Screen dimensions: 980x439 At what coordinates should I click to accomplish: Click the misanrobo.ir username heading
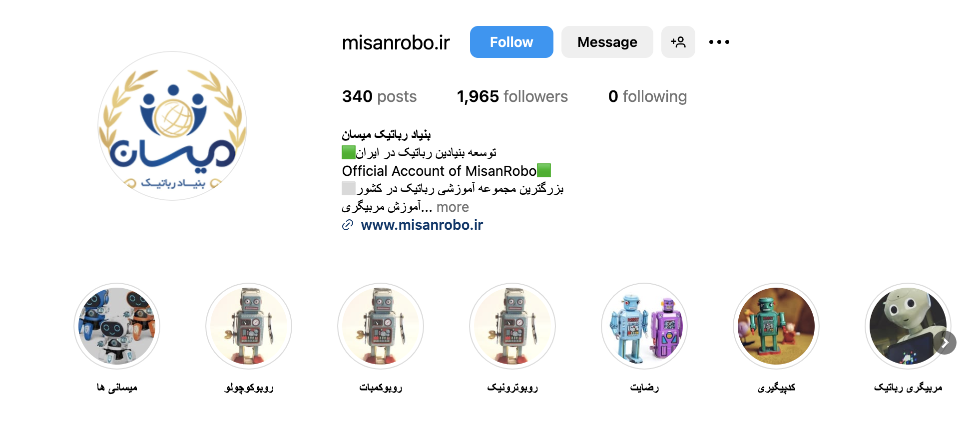point(396,42)
